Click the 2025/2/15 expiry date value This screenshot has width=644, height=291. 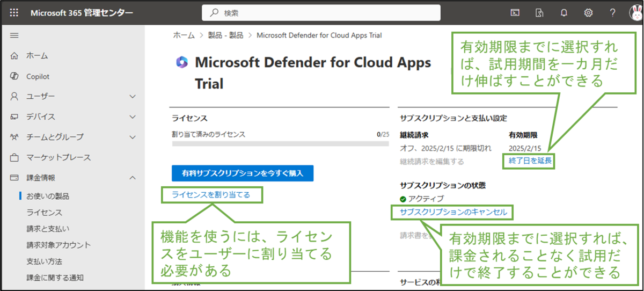(525, 148)
